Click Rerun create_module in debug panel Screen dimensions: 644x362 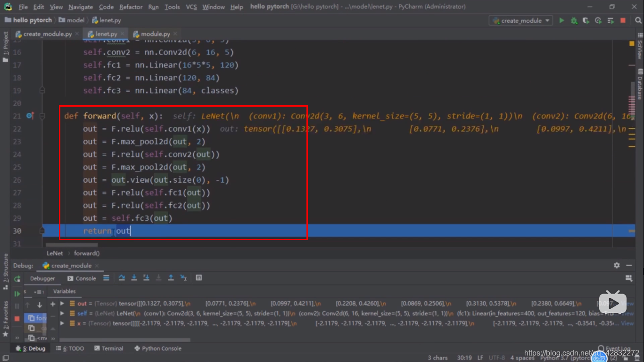(17, 279)
